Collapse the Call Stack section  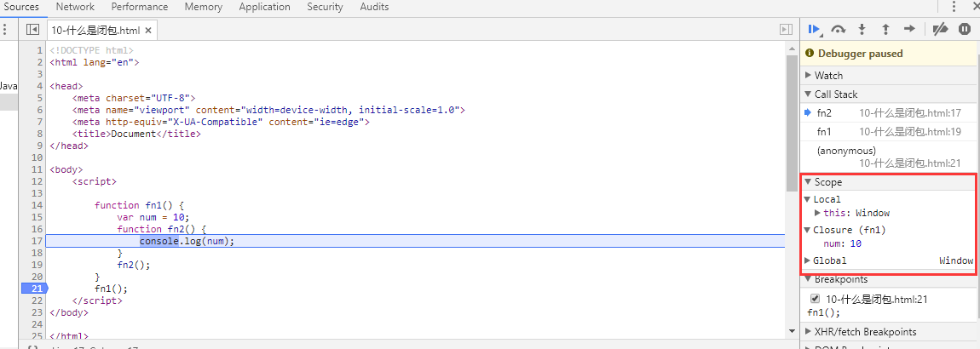[808, 94]
